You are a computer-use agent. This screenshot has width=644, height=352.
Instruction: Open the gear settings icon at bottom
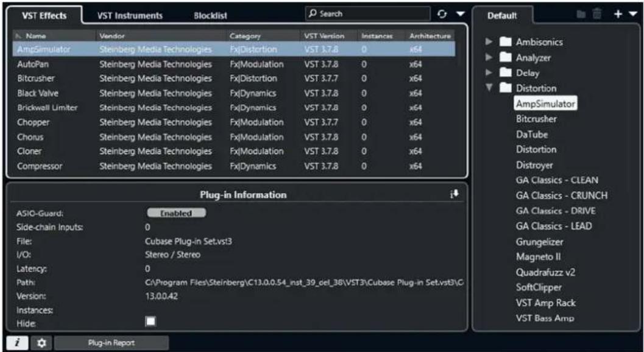pyautogui.click(x=41, y=343)
